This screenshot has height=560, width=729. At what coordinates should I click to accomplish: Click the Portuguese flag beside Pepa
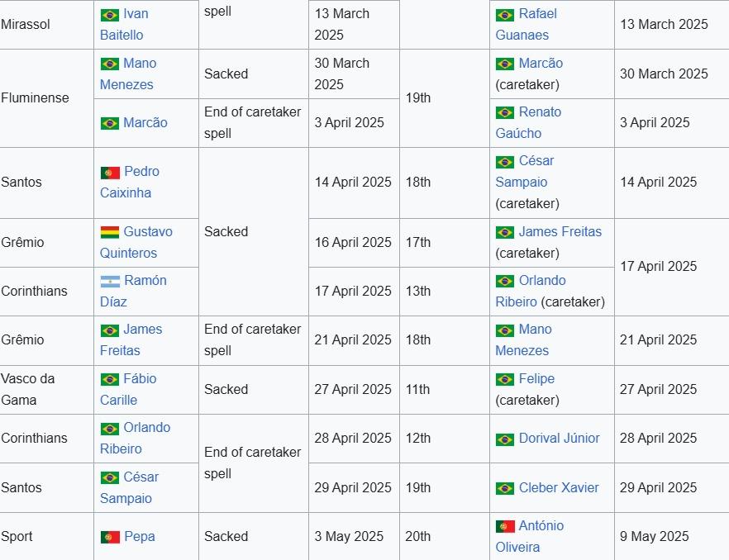(x=110, y=537)
